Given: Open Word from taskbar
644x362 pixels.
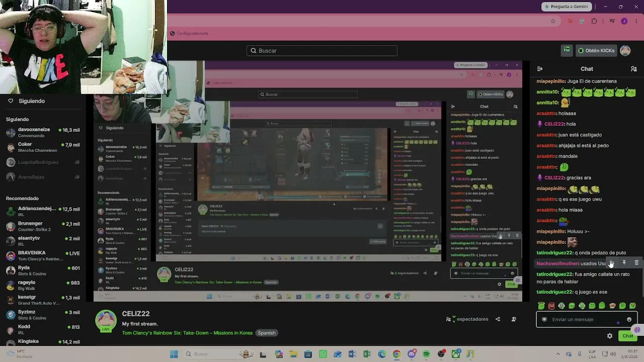Looking at the screenshot, I should point(352,354).
